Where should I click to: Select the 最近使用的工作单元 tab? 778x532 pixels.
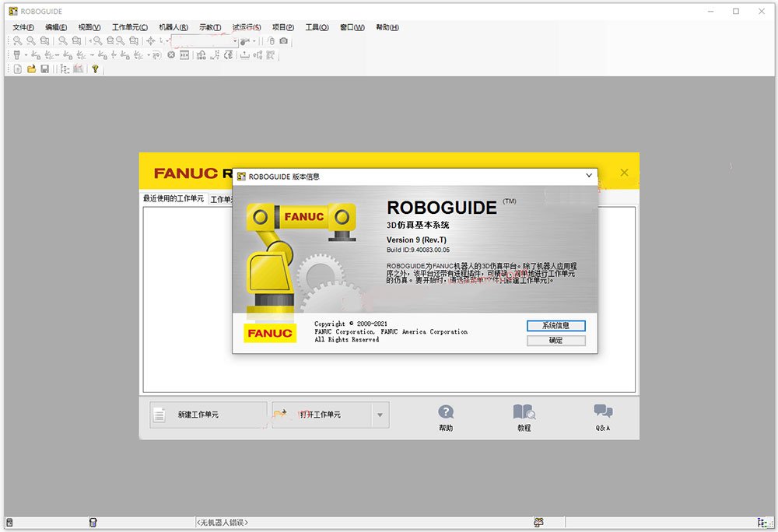click(x=173, y=198)
